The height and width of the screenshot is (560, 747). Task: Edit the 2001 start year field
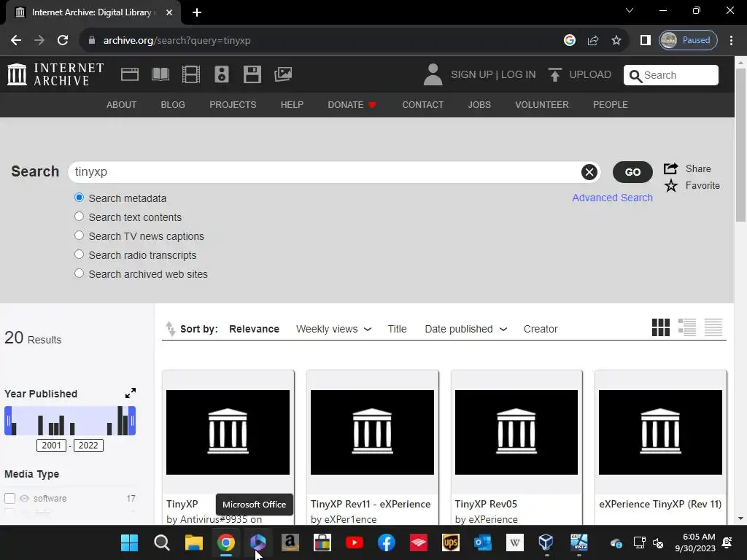tap(52, 446)
